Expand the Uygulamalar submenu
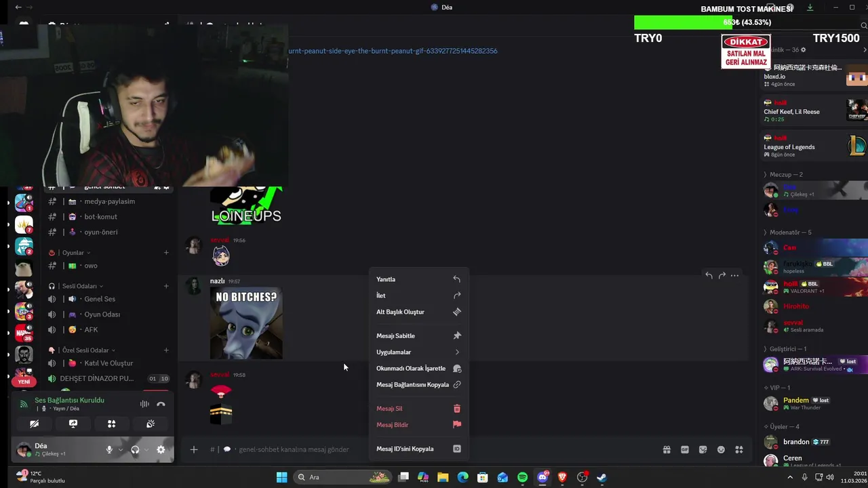The width and height of the screenshot is (868, 488). click(418, 352)
